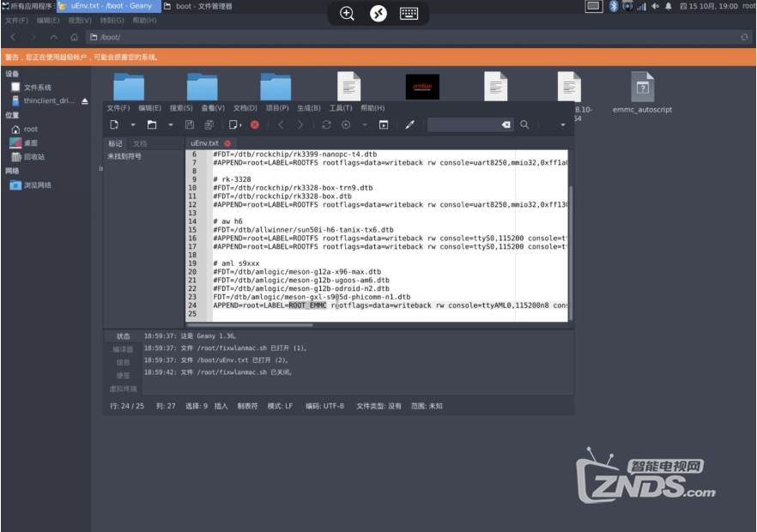Select the armbian image thumbnail
Viewport: 757px width, 532px height.
422,87
